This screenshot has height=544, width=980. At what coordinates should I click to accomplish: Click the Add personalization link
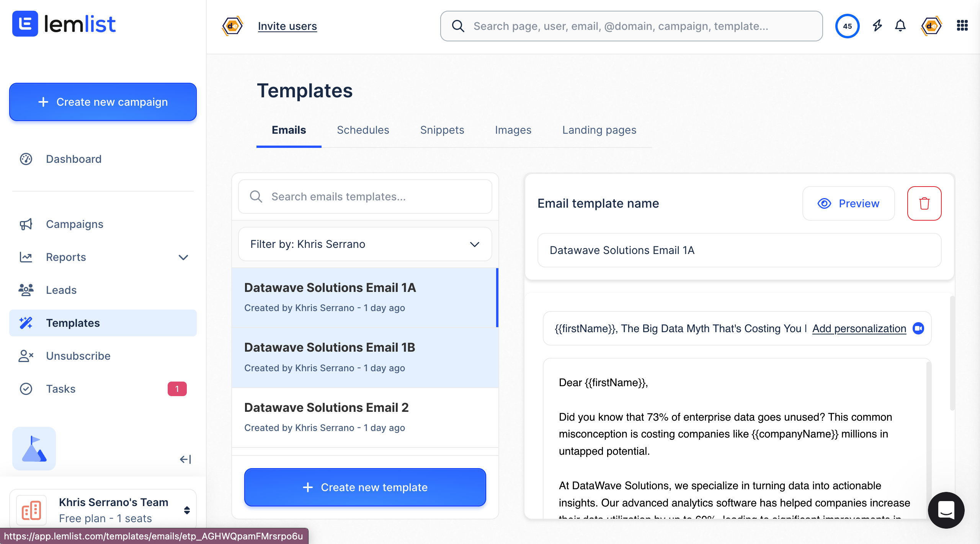[x=859, y=328]
